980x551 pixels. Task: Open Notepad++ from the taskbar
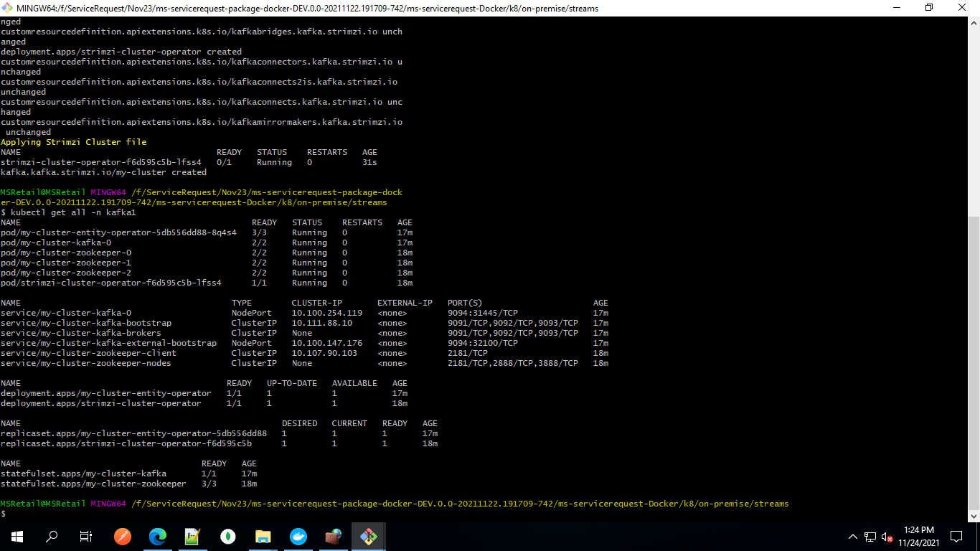193,536
